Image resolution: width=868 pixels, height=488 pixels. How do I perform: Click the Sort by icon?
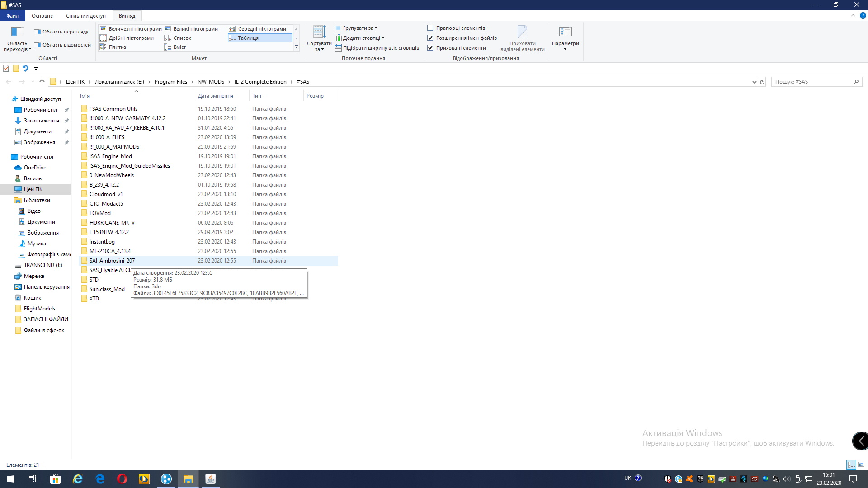tap(319, 33)
